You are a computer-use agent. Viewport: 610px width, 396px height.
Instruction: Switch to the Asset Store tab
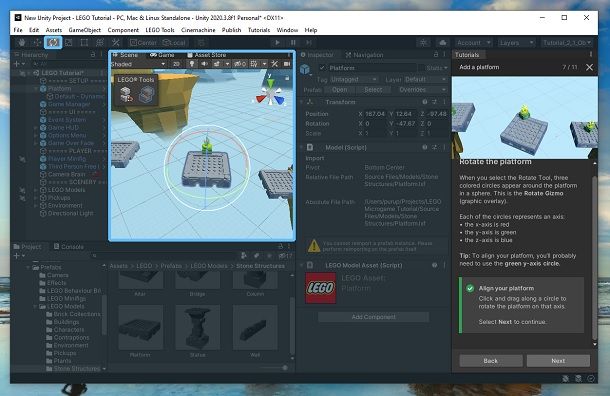tap(206, 55)
